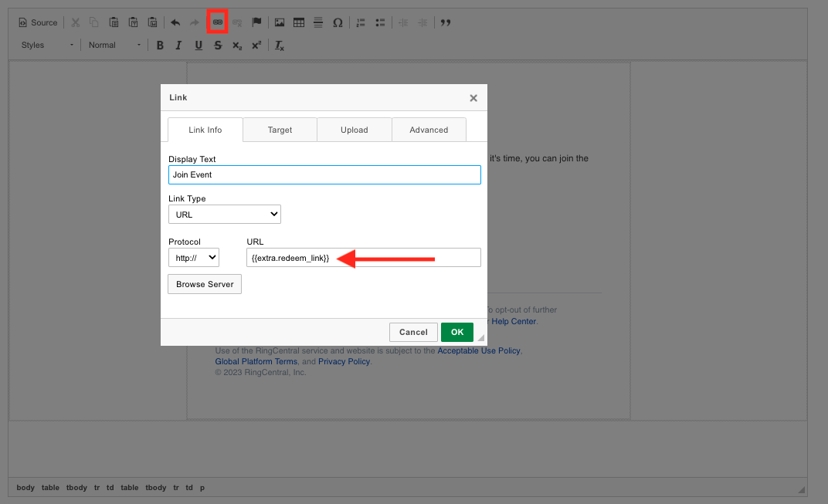Image resolution: width=828 pixels, height=504 pixels.
Task: Open the Global Platform Terms link
Action: point(256,361)
